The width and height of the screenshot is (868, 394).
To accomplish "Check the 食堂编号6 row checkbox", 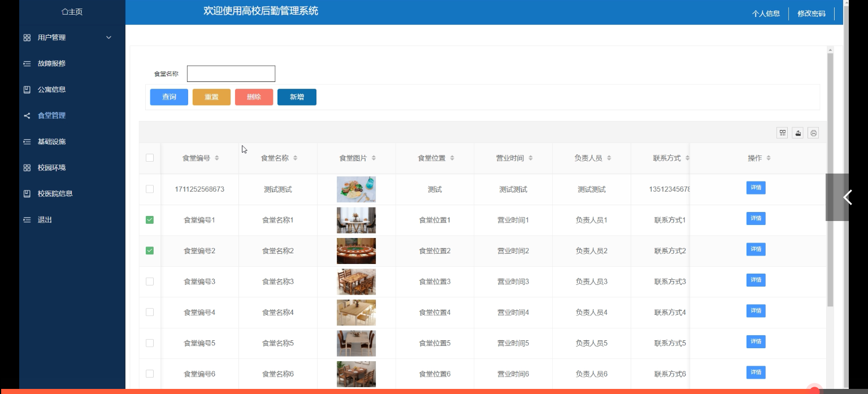I will tap(150, 374).
